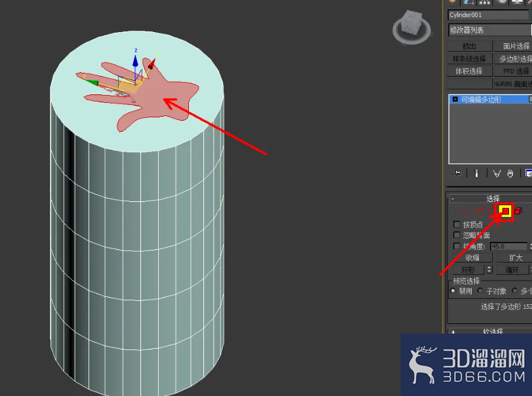
Task: Enable the 按角度 checkbox
Action: (x=457, y=246)
